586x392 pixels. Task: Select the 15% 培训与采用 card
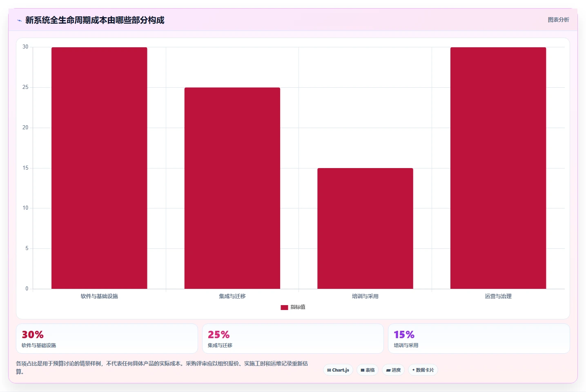(479, 339)
